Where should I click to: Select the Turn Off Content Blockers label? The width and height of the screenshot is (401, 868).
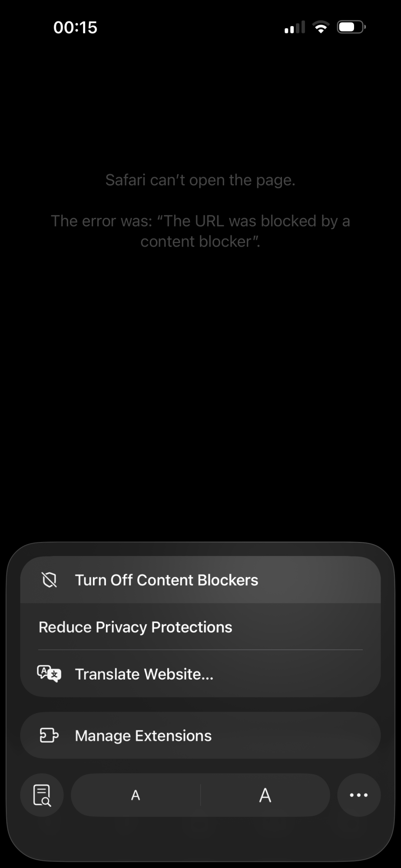(166, 580)
